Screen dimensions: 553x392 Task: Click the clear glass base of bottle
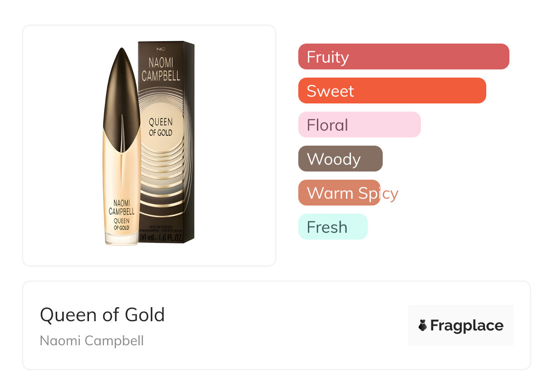coord(122,240)
